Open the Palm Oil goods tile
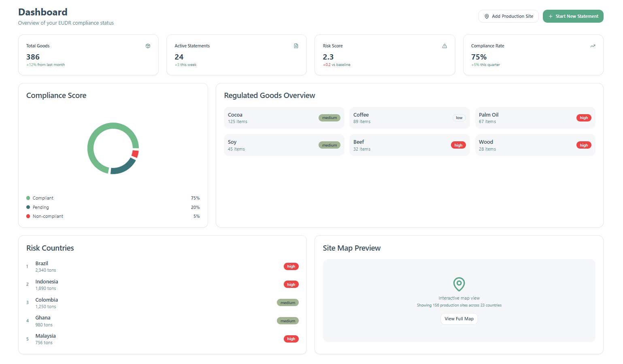The width and height of the screenshot is (623, 364). (x=534, y=118)
